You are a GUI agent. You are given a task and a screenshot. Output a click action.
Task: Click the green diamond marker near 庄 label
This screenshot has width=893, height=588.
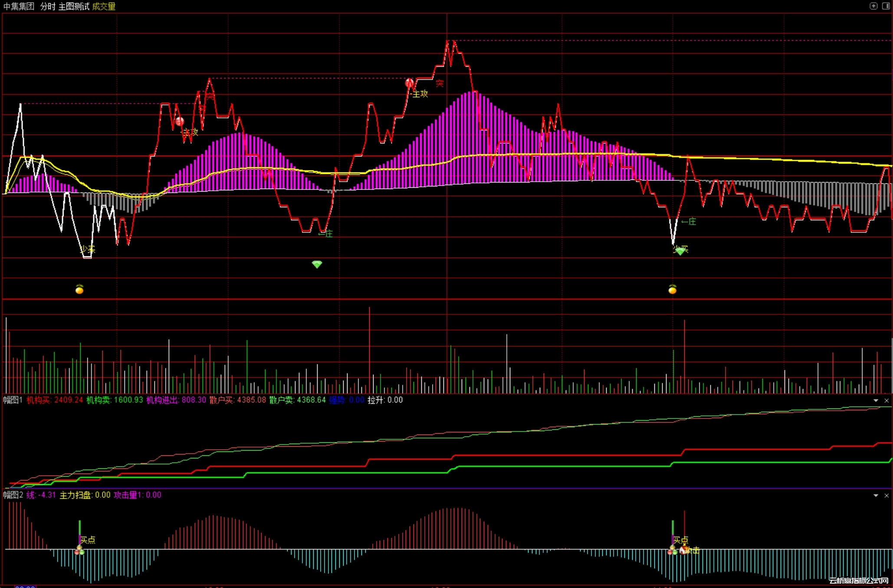coord(317,264)
